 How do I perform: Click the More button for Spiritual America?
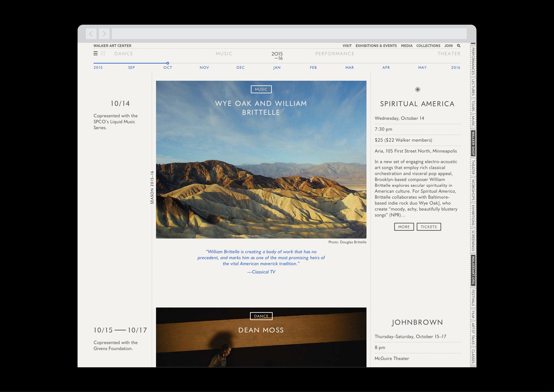click(404, 227)
